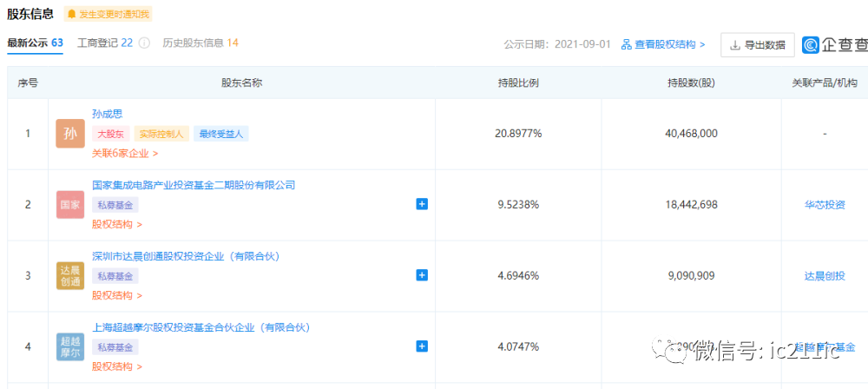Click the 股东名称 column header

pyautogui.click(x=241, y=83)
